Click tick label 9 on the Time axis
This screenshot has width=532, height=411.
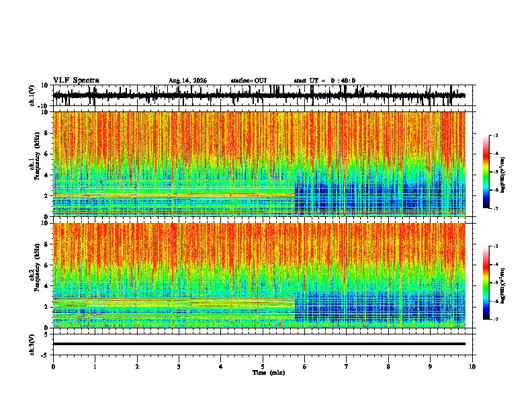click(x=430, y=367)
